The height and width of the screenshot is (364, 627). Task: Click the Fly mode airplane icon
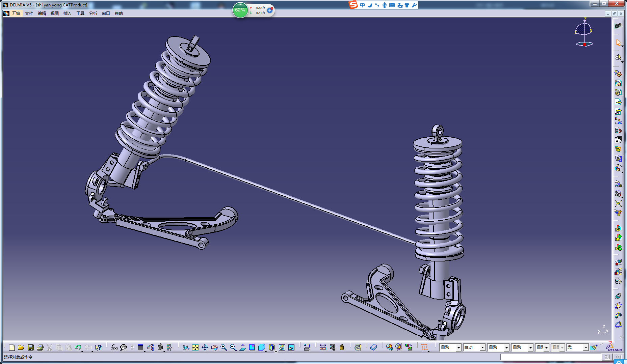click(x=186, y=347)
